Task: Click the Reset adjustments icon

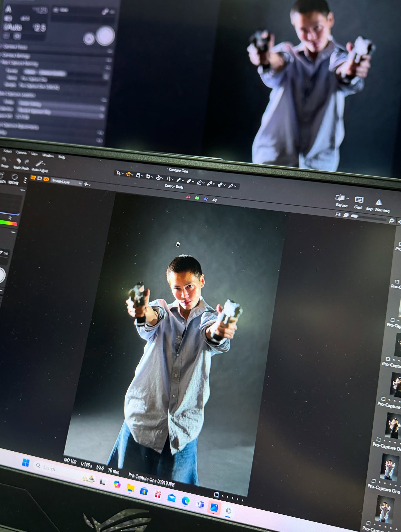Action: pyautogui.click(x=4, y=160)
